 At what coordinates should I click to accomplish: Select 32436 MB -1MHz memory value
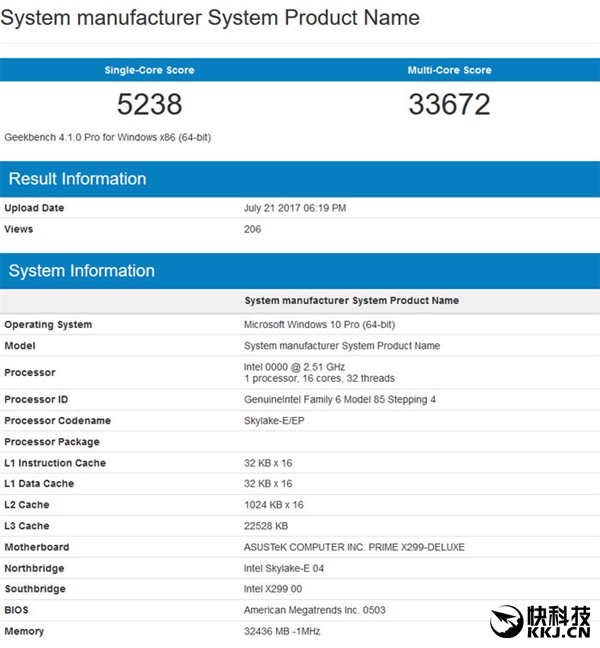(282, 631)
